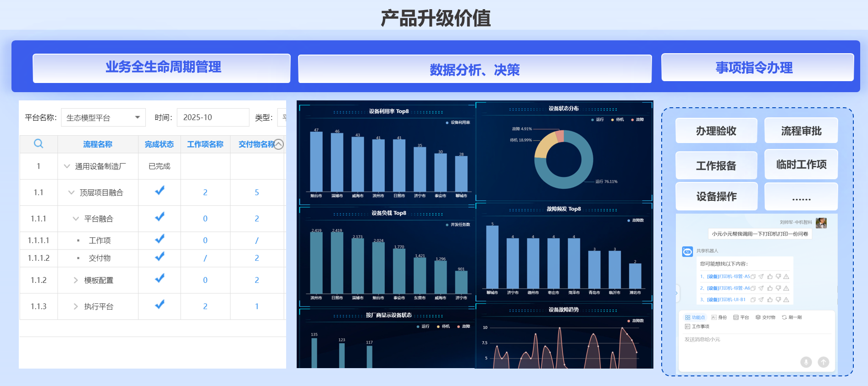Click paper-plane send icon for 打印机-综管-A6
Viewport: 868px width, 386px height.
(x=761, y=288)
